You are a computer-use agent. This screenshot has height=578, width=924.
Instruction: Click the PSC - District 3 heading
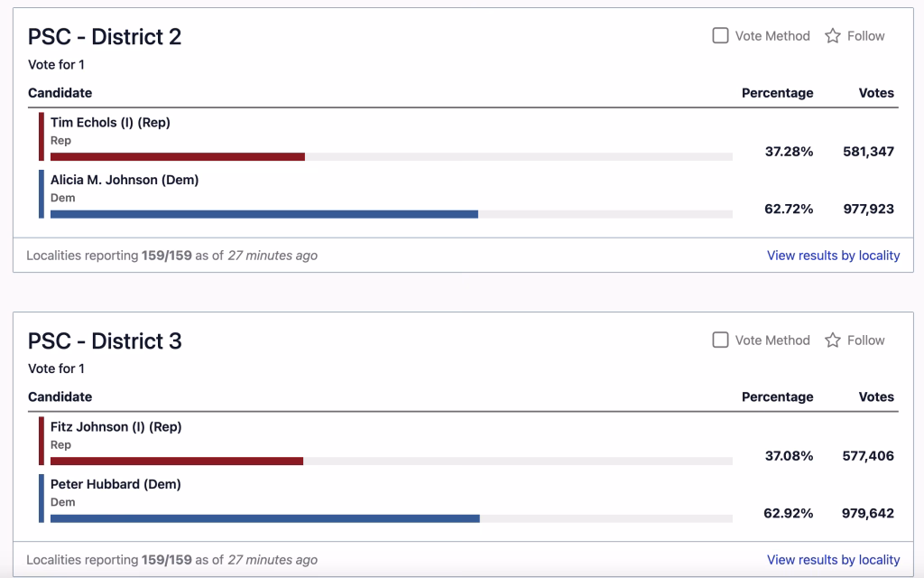(105, 341)
